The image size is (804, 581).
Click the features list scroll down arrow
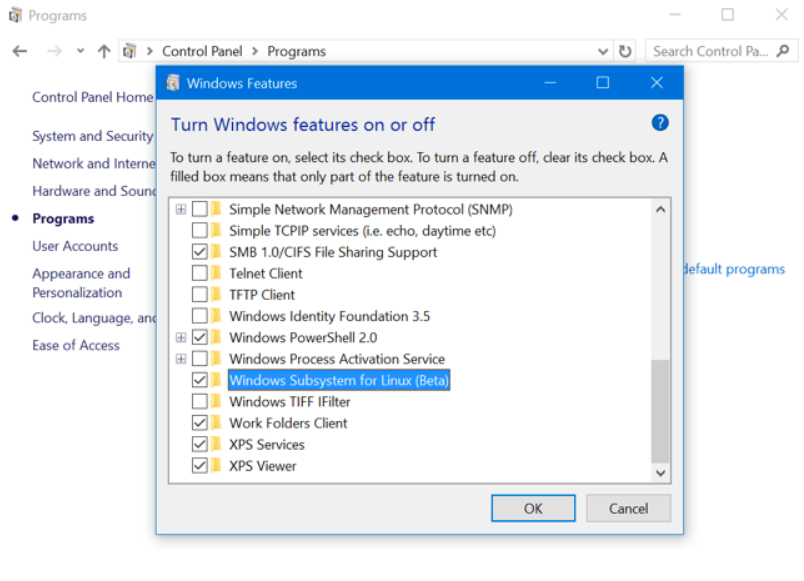(660, 473)
